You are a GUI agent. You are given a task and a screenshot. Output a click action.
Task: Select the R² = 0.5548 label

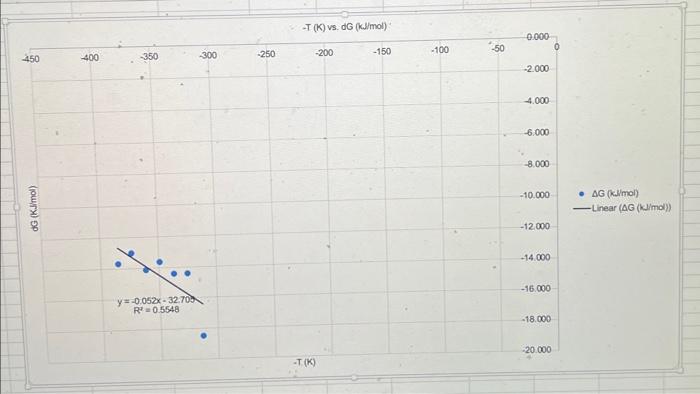(156, 310)
